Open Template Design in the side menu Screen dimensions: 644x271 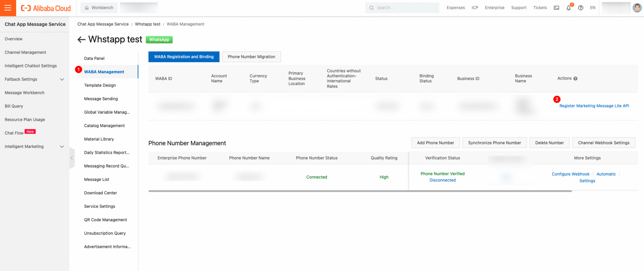pyautogui.click(x=100, y=85)
